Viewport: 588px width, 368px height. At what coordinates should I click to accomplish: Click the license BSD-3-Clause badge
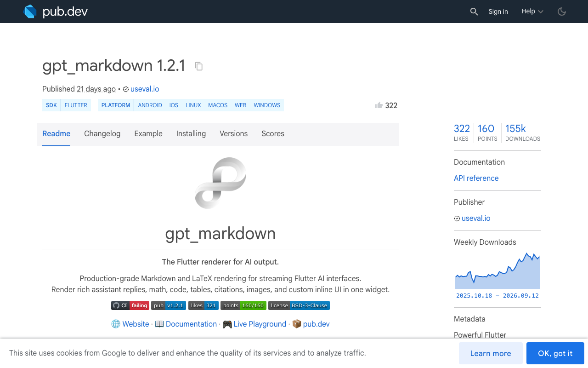tap(299, 305)
